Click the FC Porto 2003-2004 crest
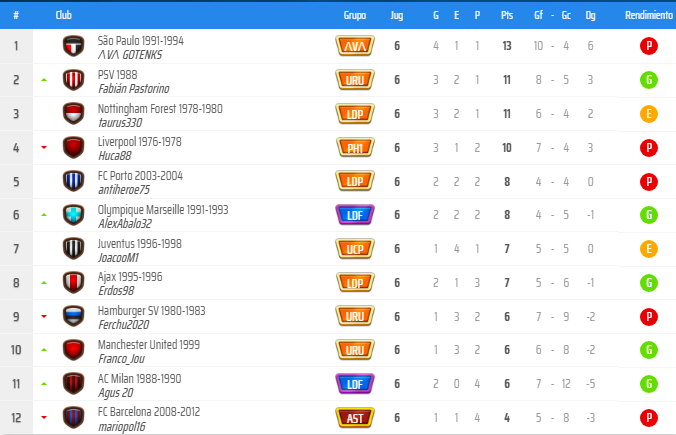This screenshot has height=435, width=676. tap(73, 182)
